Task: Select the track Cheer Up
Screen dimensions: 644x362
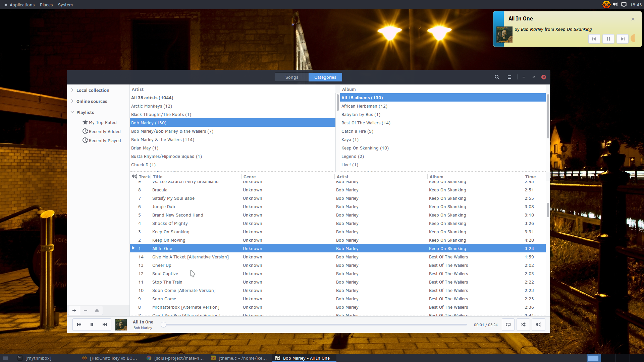Action: 338,265
